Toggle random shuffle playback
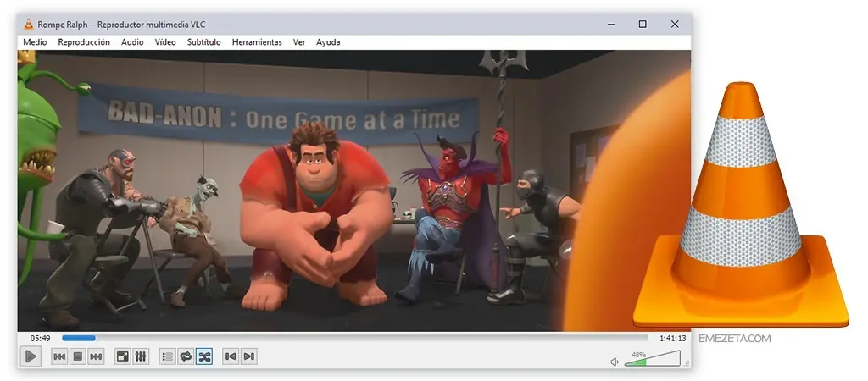Screen dimensions: 868x381 (x=204, y=356)
